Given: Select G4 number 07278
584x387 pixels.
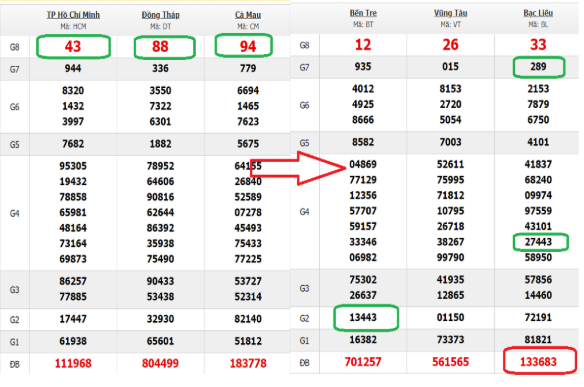Looking at the screenshot, I should coord(248,213).
